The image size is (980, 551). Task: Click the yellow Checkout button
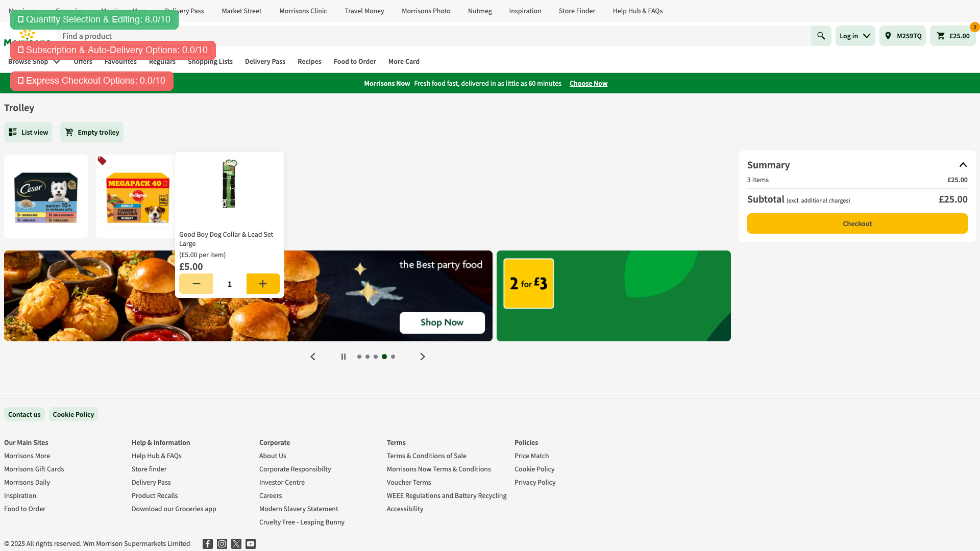[x=857, y=223]
